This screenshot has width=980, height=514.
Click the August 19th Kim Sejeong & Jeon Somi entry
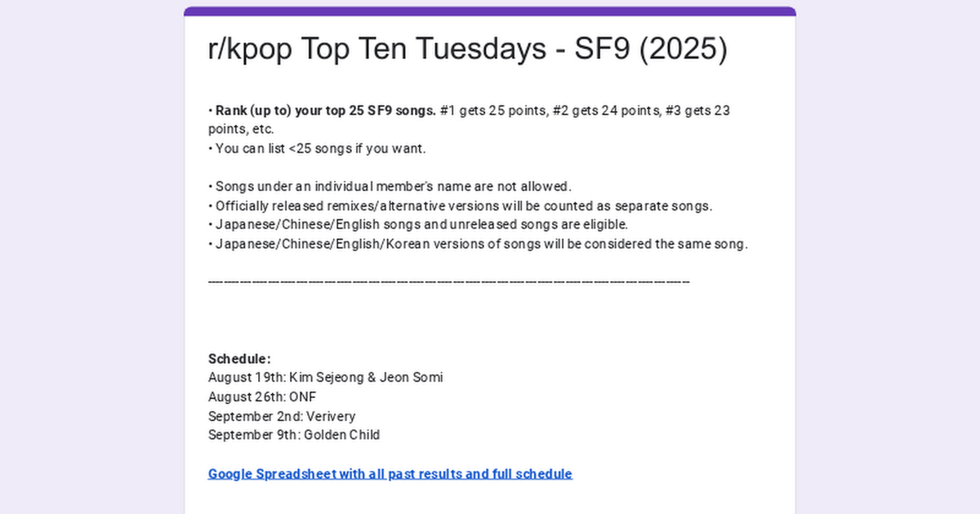pyautogui.click(x=326, y=378)
